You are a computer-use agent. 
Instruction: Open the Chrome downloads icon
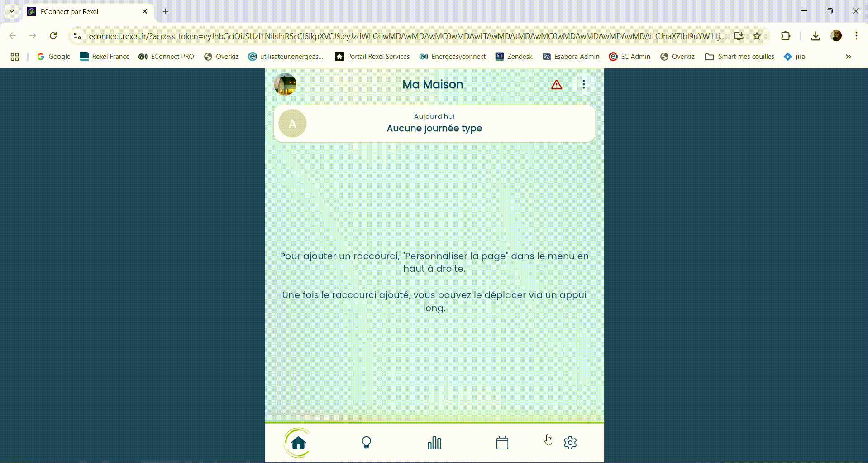coord(816,36)
